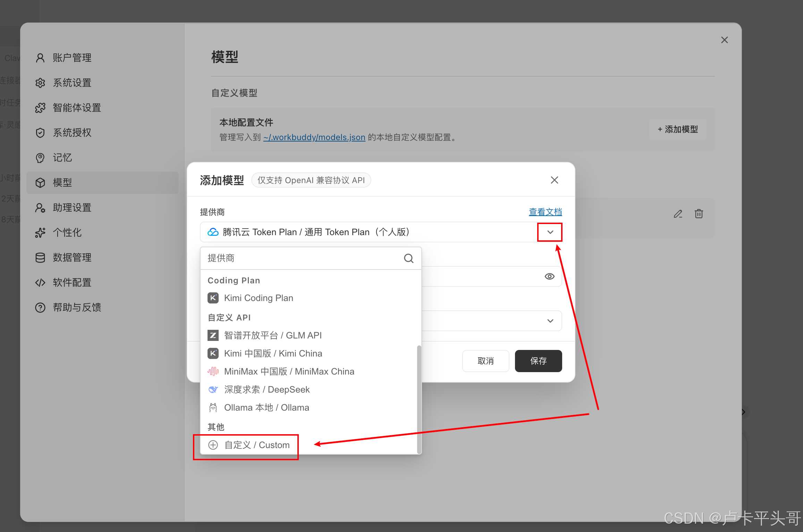Click the 自定义 API group heading
The image size is (803, 532).
click(x=229, y=318)
